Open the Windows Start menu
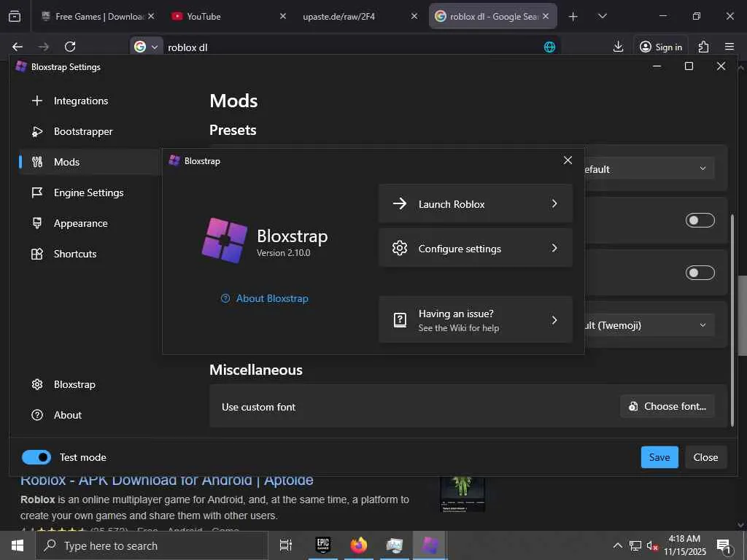Viewport: 747px width, 560px height. (18, 545)
